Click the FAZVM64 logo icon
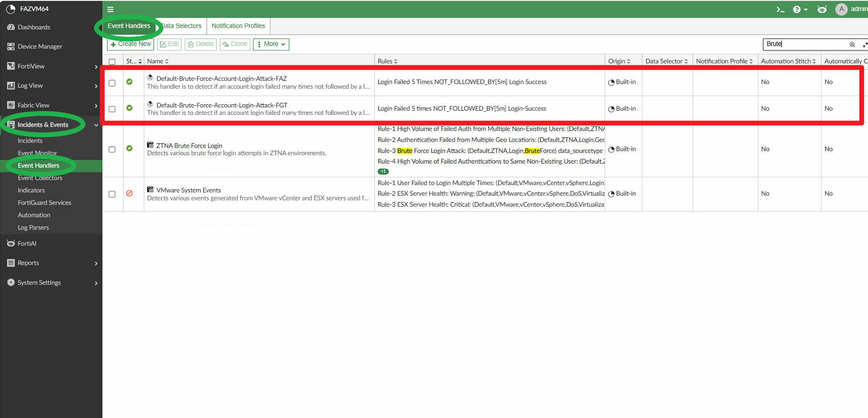The width and height of the screenshot is (868, 418). coord(10,9)
